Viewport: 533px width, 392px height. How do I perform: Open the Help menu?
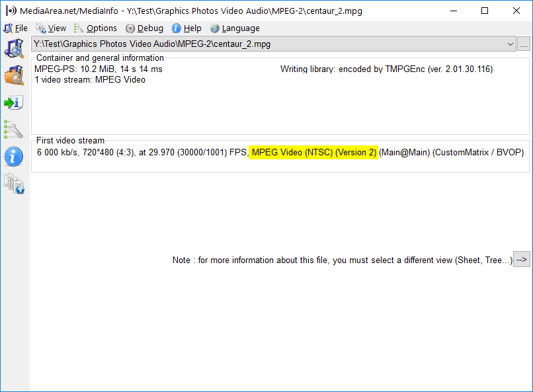click(x=186, y=28)
